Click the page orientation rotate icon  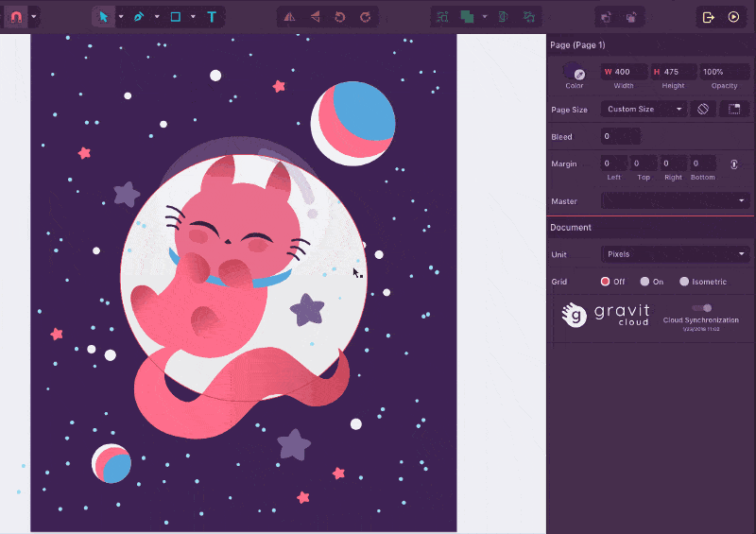tap(703, 110)
